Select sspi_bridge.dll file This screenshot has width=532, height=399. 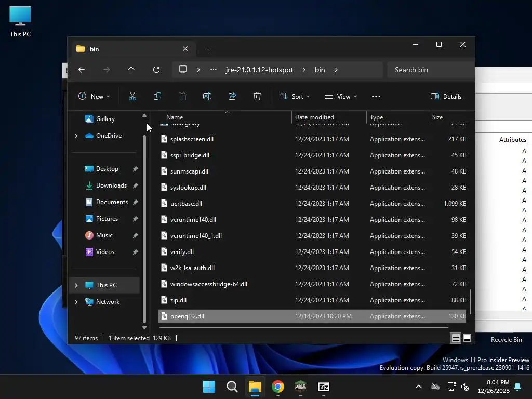[312, 155]
